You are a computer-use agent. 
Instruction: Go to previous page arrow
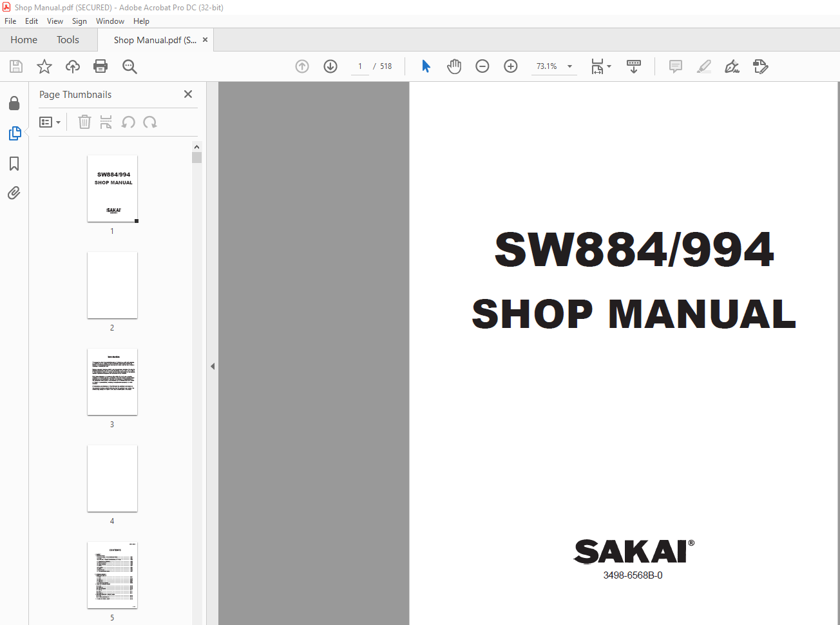pos(302,66)
